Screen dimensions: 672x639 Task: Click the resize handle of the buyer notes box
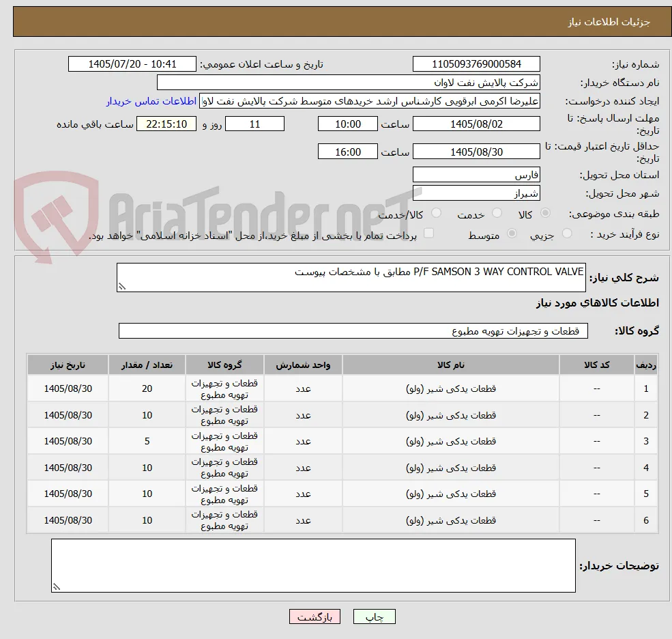(x=57, y=587)
